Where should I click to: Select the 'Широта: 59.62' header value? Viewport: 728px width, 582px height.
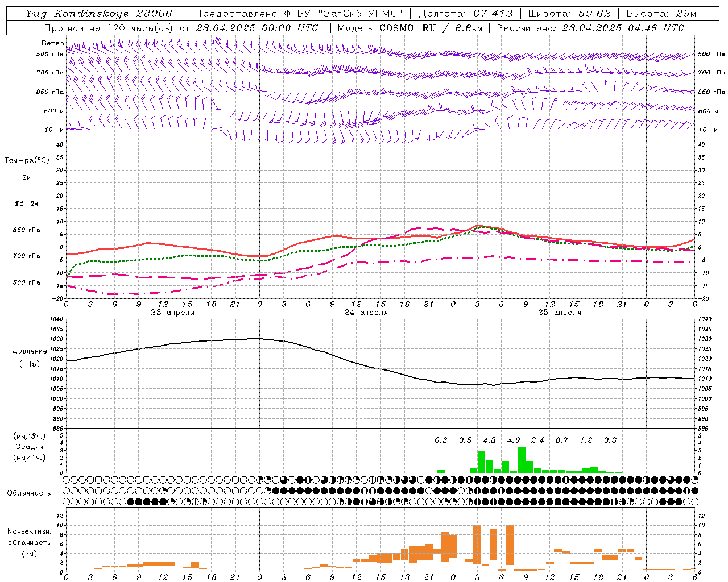click(x=569, y=14)
